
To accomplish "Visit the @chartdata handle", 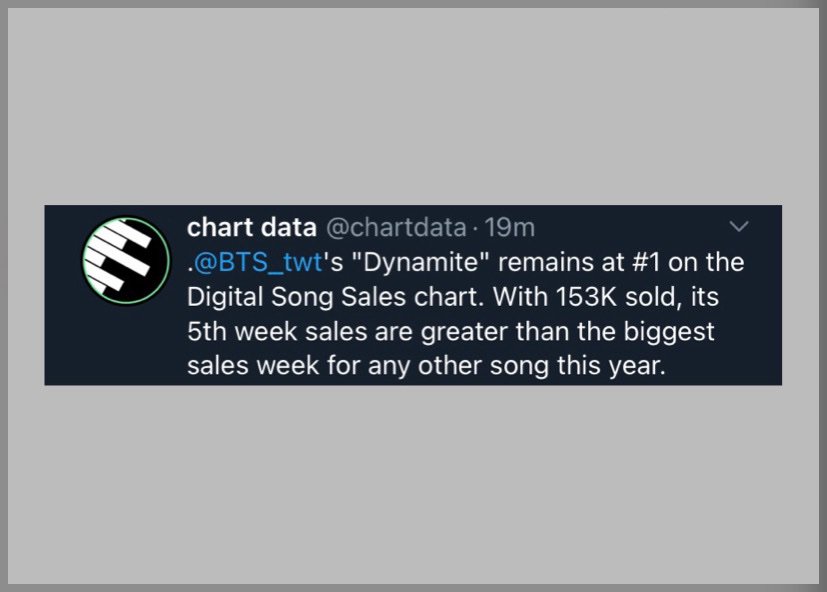I will (396, 227).
